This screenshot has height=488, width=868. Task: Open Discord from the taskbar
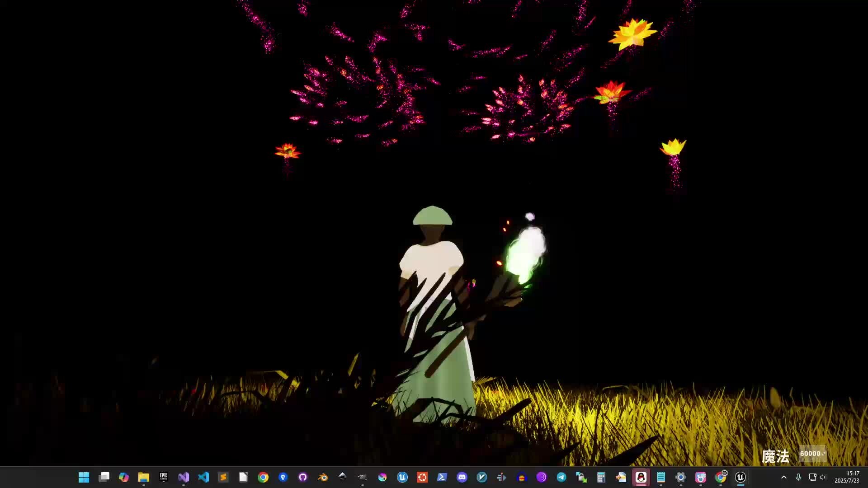(462, 477)
